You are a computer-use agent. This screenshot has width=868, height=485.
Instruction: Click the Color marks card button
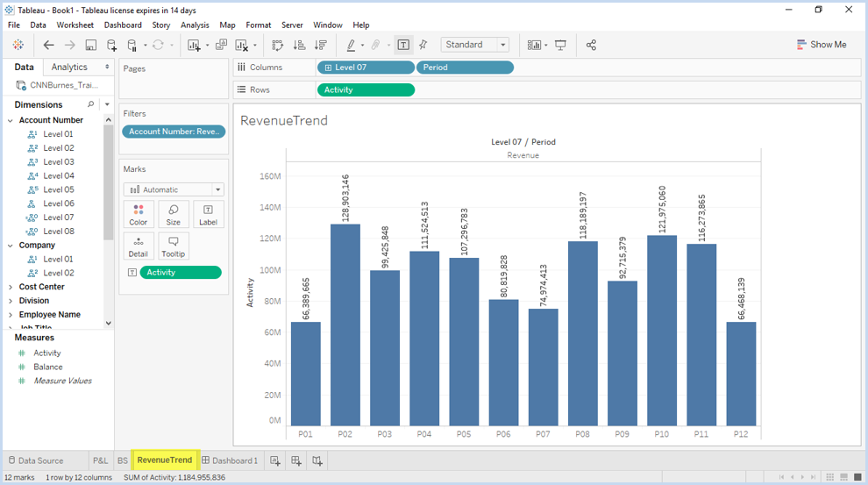pos(139,214)
